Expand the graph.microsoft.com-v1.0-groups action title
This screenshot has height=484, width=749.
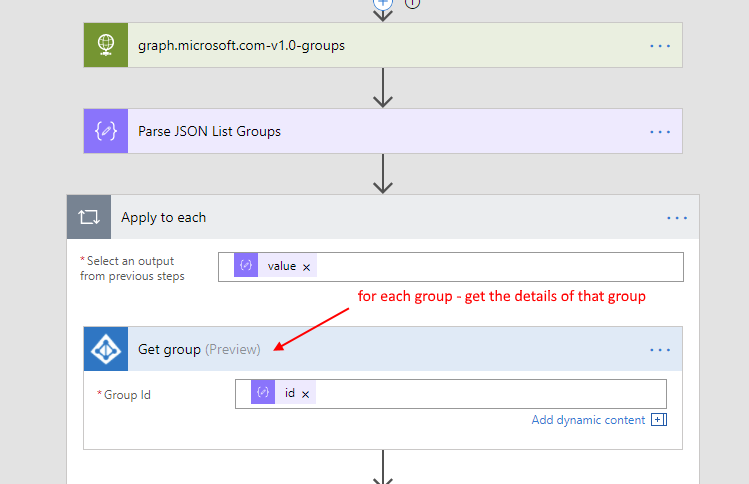241,45
